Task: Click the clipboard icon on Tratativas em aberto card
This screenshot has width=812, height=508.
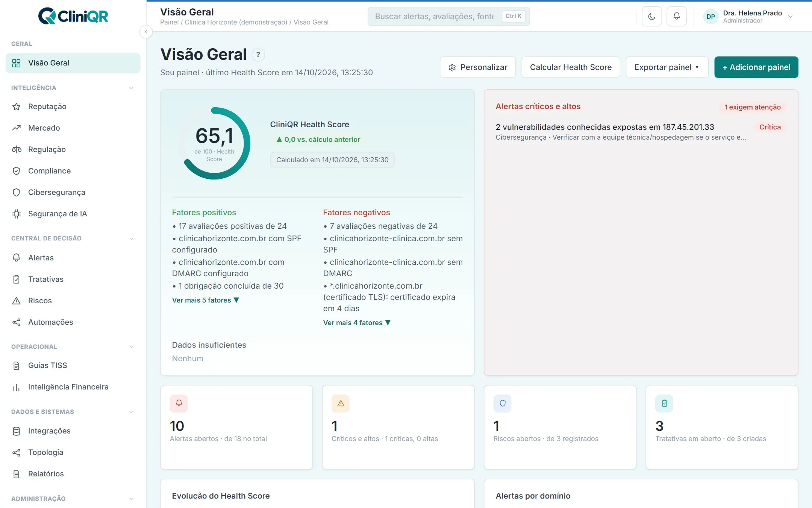Action: pyautogui.click(x=664, y=403)
